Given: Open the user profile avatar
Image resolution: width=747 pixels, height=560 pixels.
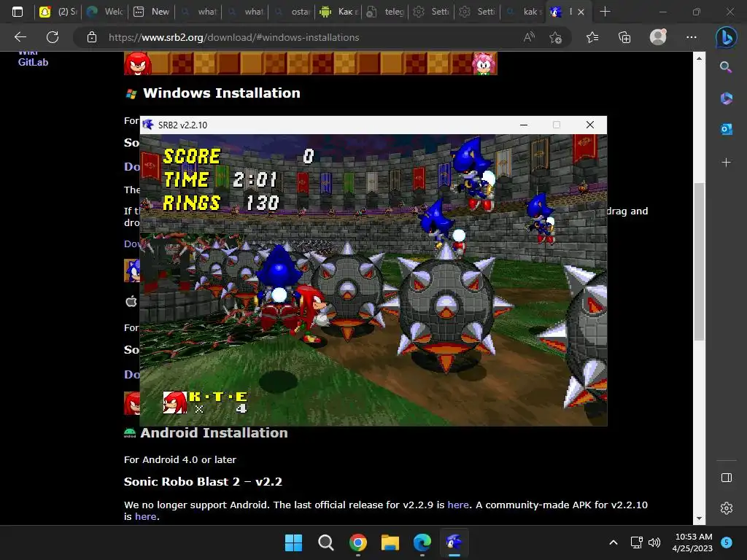Looking at the screenshot, I should [x=658, y=37].
